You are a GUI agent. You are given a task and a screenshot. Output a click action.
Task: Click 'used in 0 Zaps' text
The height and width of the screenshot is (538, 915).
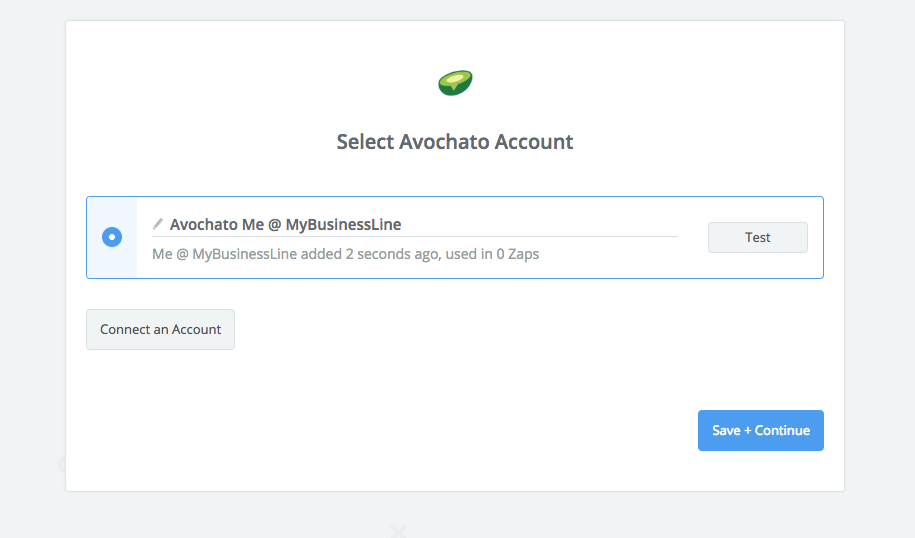[x=492, y=254]
